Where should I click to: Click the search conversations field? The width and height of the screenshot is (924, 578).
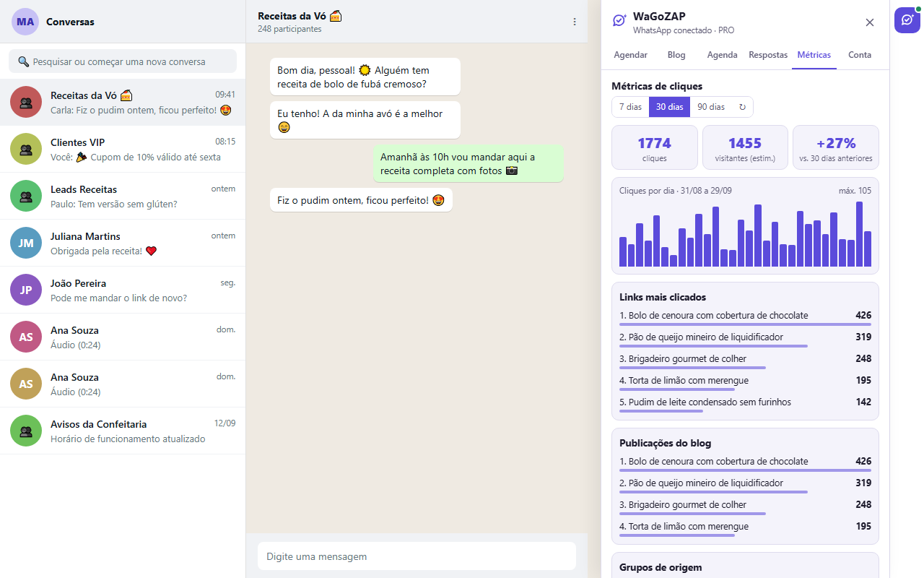123,61
